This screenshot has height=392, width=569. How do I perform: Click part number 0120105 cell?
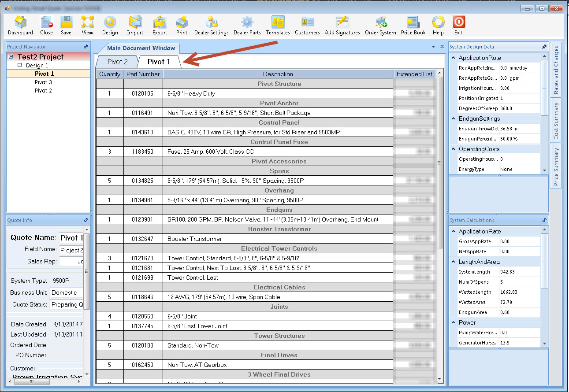[143, 93]
